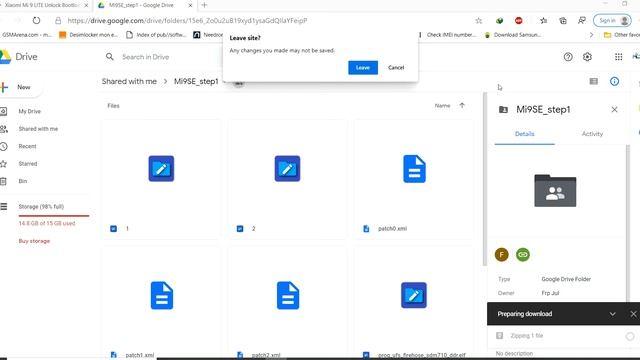The height and width of the screenshot is (360, 640).
Task: Select the patch1.xml file
Action: [161, 302]
